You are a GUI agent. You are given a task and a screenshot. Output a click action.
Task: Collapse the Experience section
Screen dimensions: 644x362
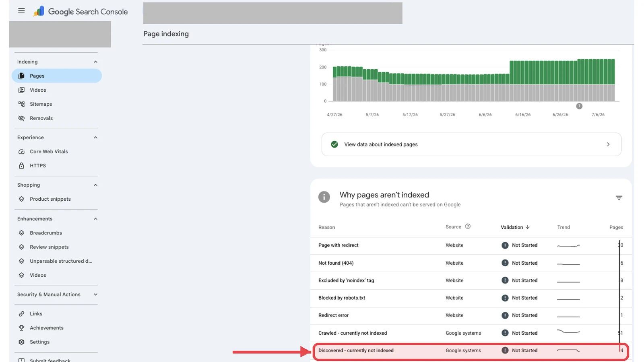click(95, 137)
